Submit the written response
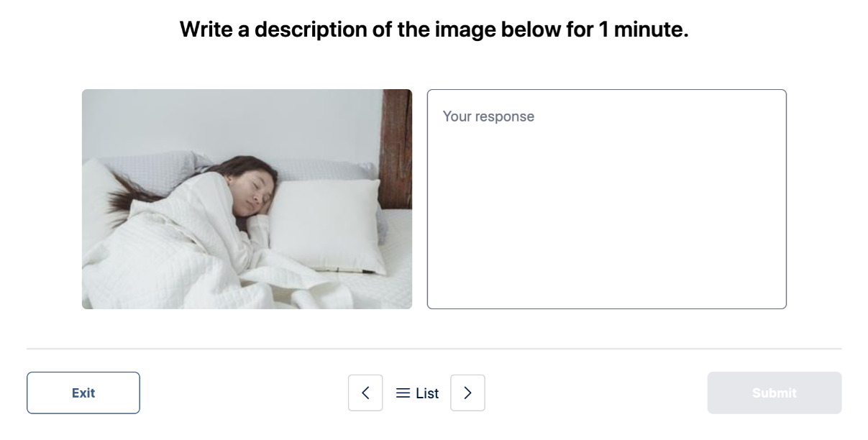 (774, 393)
